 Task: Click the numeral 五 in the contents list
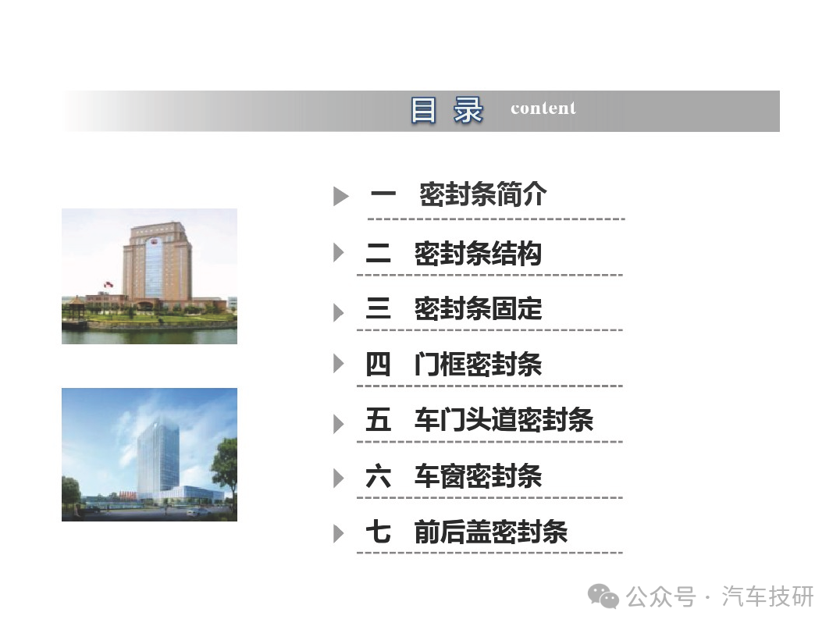click(x=378, y=419)
